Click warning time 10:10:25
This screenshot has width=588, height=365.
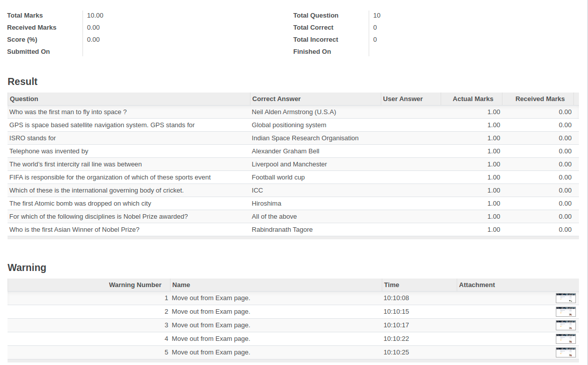pyautogui.click(x=396, y=352)
